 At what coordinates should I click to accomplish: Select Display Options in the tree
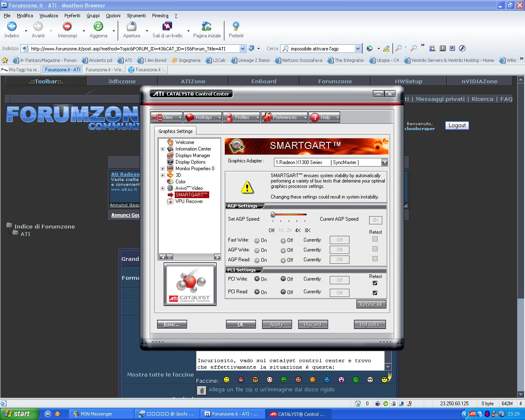click(190, 162)
